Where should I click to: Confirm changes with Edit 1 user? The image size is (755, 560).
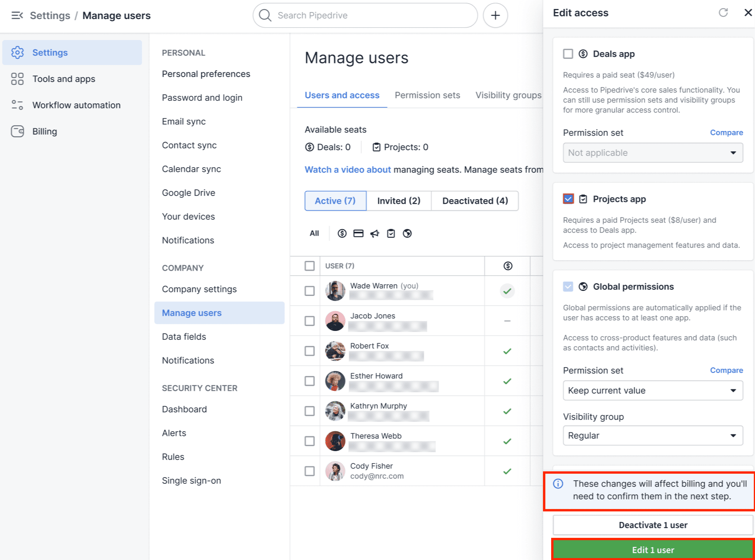653,549
